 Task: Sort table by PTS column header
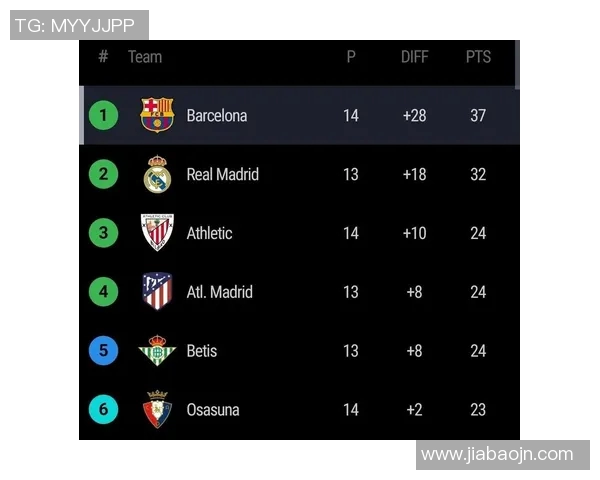[x=478, y=57]
